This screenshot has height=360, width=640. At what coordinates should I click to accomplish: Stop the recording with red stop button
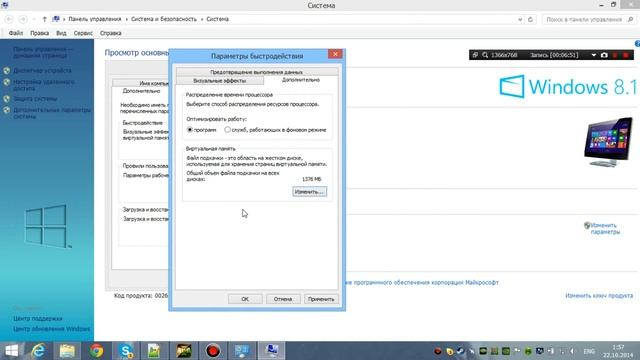626,55
